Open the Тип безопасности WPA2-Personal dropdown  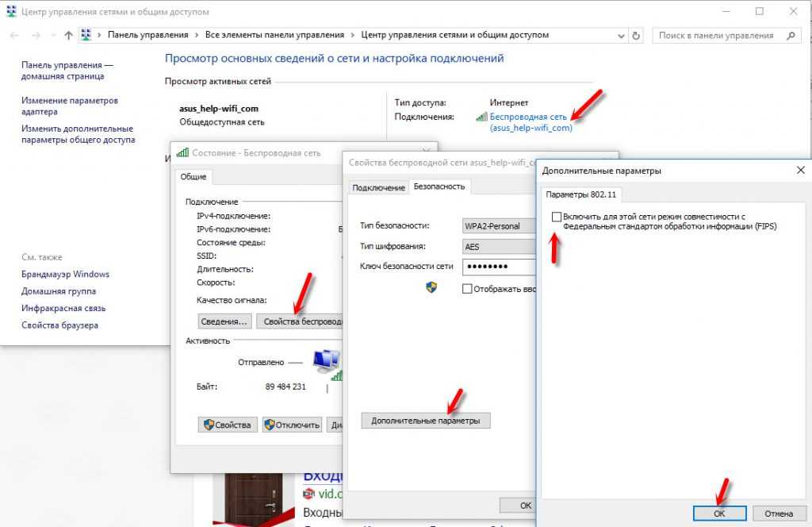[x=500, y=226]
